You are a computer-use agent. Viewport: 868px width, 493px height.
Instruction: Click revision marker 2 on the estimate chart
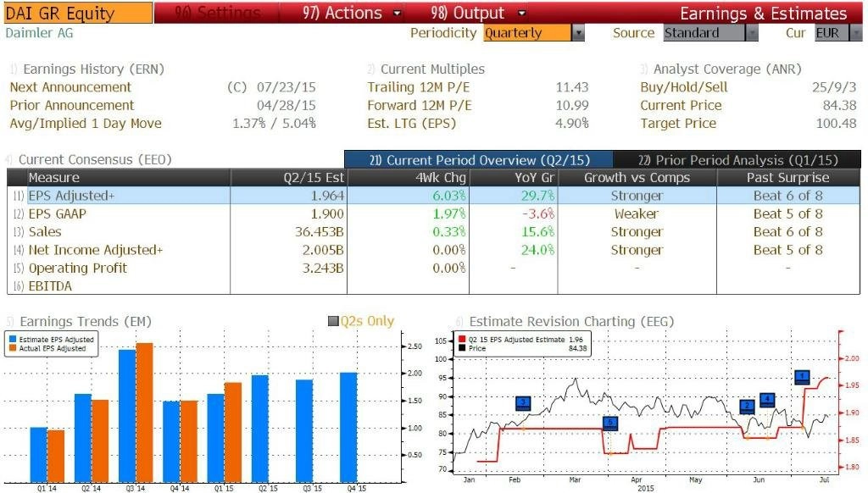[748, 406]
